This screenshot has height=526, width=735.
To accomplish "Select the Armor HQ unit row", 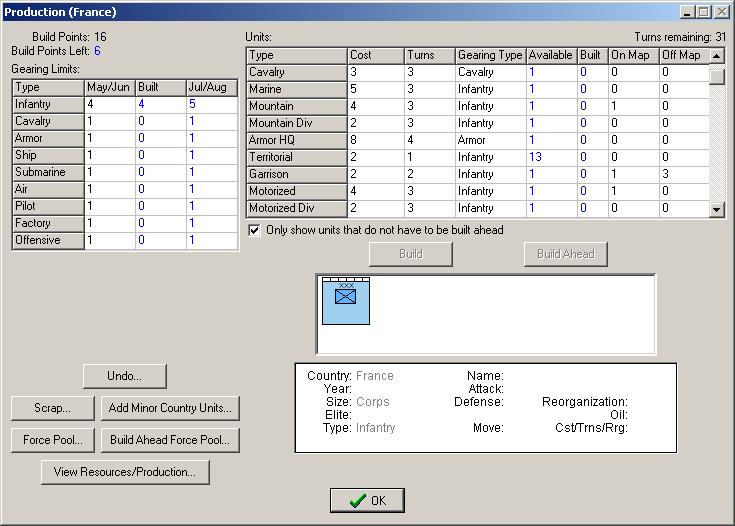I will 477,140.
